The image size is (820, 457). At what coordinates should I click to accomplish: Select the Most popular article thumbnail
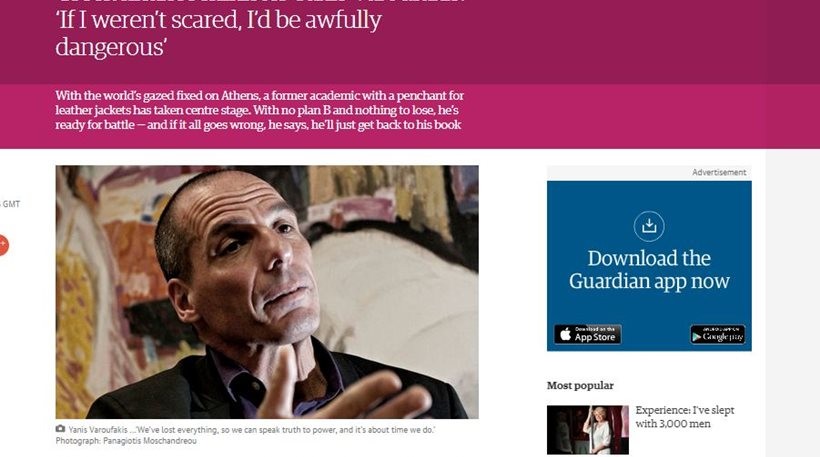(588, 430)
